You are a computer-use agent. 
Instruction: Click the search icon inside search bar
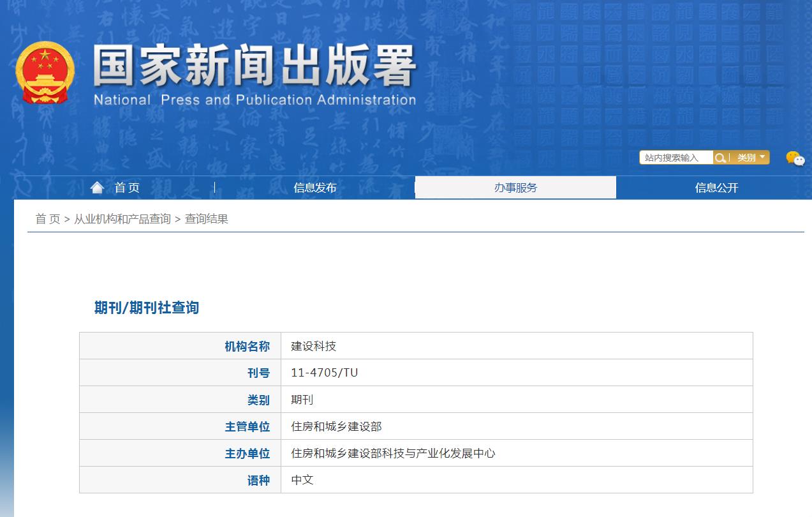[721, 157]
